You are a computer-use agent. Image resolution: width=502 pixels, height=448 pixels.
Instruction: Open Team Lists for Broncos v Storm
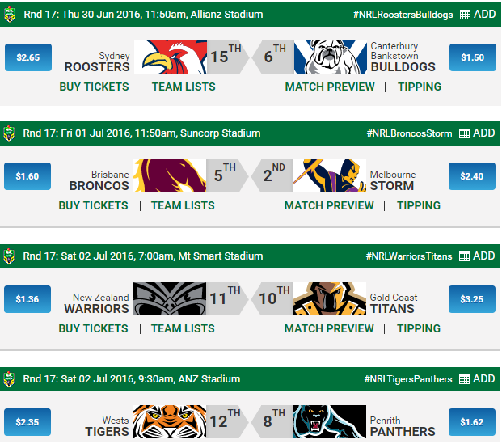coord(183,205)
